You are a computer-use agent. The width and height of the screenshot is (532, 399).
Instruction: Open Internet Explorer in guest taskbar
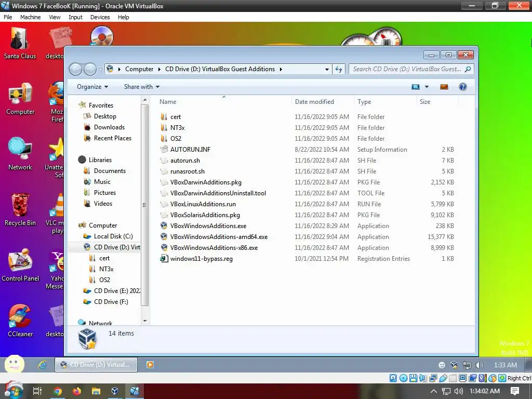coord(42,365)
